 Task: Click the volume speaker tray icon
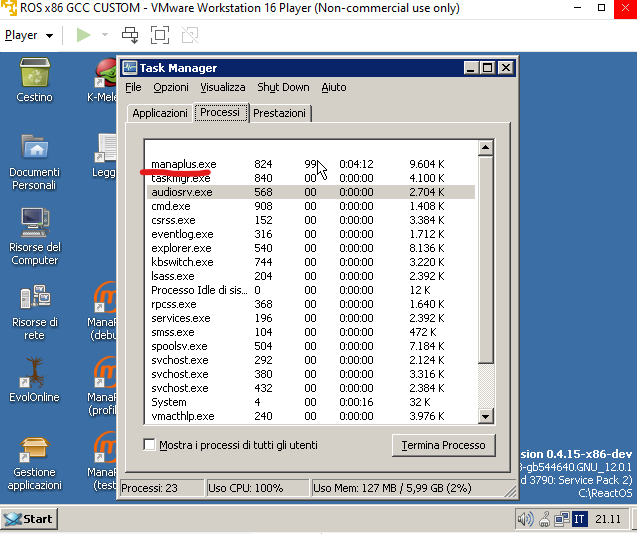point(525,519)
